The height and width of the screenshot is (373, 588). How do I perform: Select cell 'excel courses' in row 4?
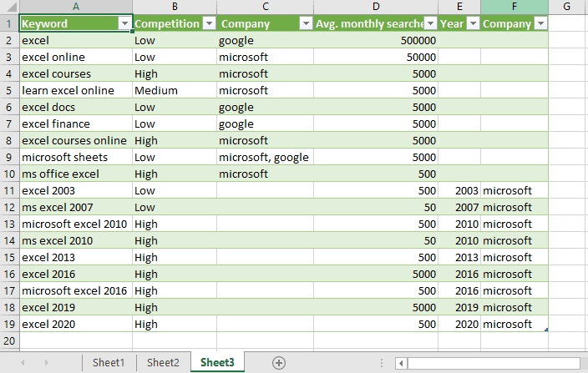click(x=76, y=73)
